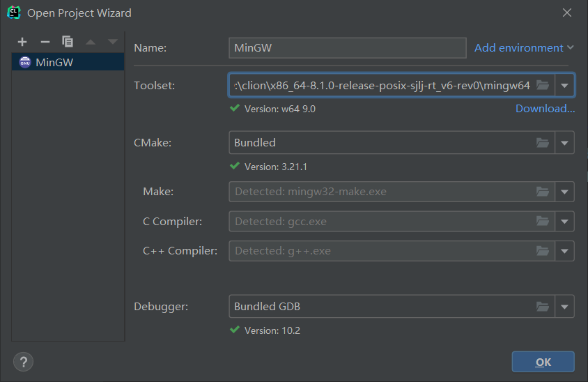The height and width of the screenshot is (382, 588).
Task: Click the Toolset: label
Action: point(155,86)
